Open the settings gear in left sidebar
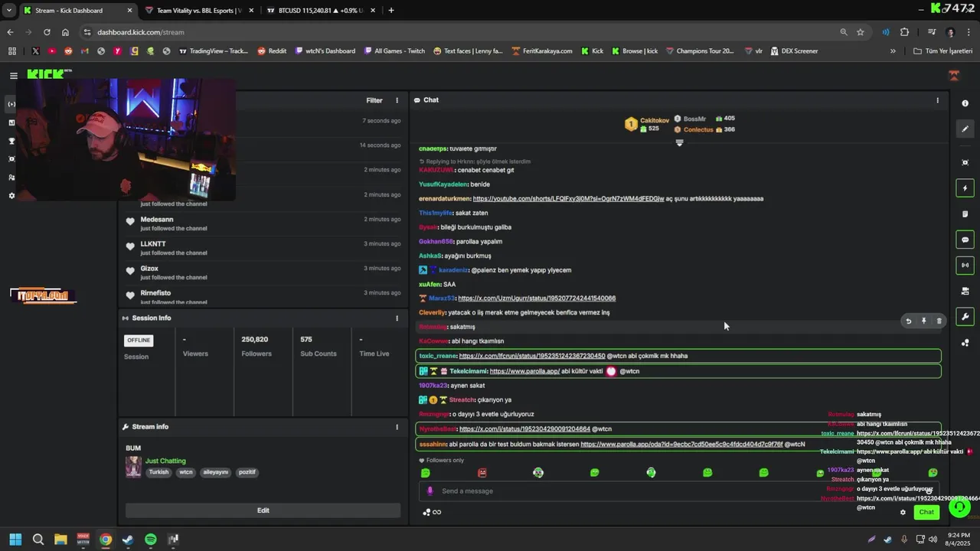Viewport: 980px width, 551px height. coord(11,196)
